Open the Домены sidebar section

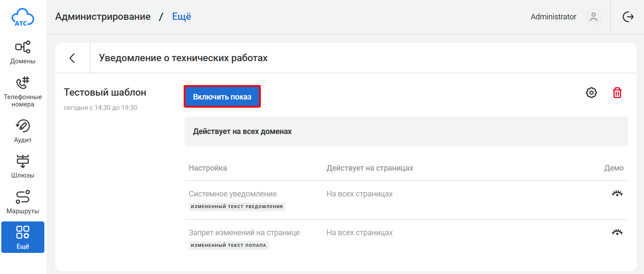pyautogui.click(x=23, y=52)
